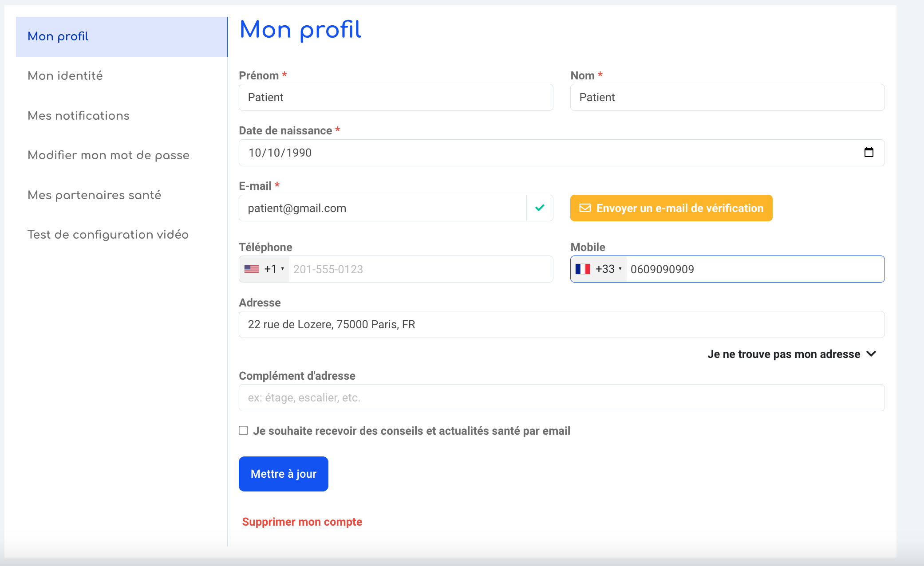Image resolution: width=924 pixels, height=566 pixels.
Task: Open the country code selector for Mobile +33
Action: [x=620, y=269]
